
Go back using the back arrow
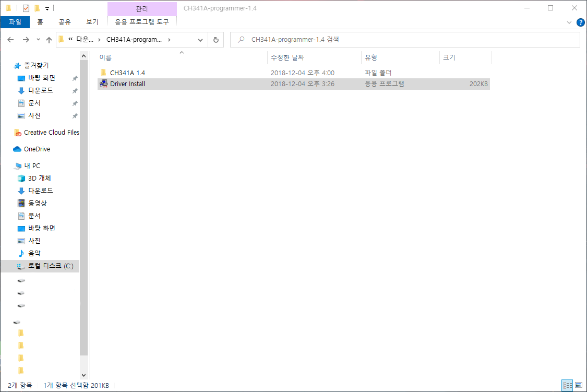pos(10,40)
